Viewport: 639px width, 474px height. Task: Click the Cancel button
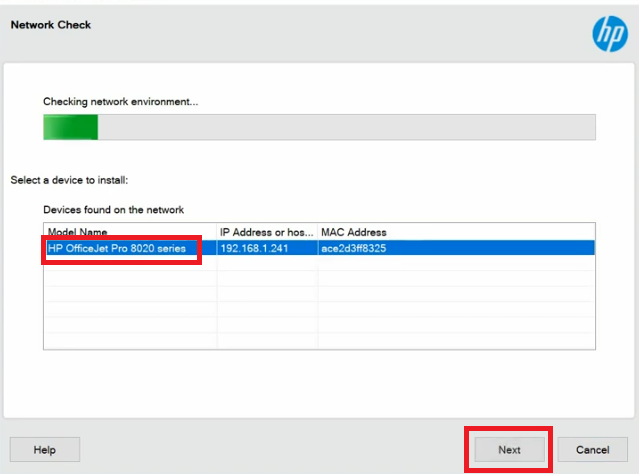tap(593, 450)
